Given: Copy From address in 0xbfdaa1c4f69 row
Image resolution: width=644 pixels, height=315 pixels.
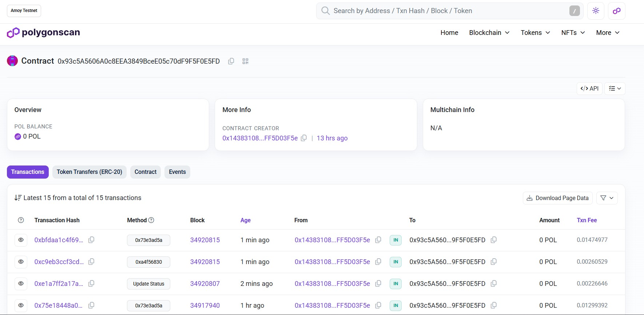Looking at the screenshot, I should [x=378, y=240].
